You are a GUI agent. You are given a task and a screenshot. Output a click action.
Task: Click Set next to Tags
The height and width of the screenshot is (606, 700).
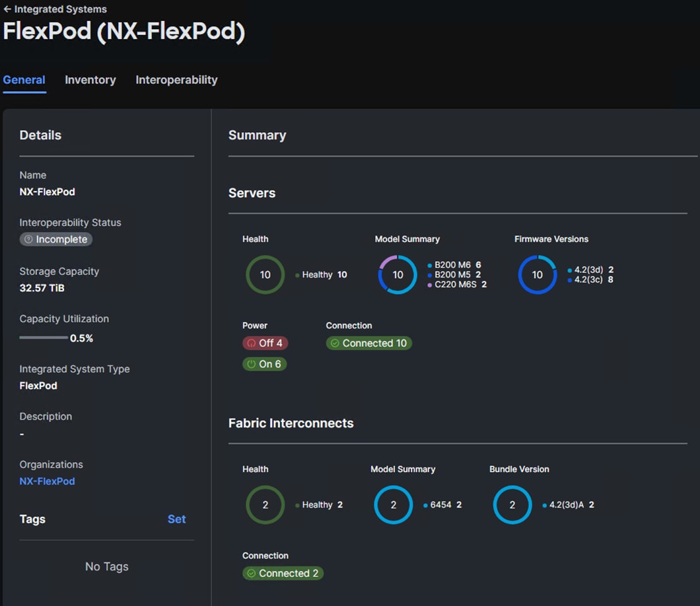(176, 519)
